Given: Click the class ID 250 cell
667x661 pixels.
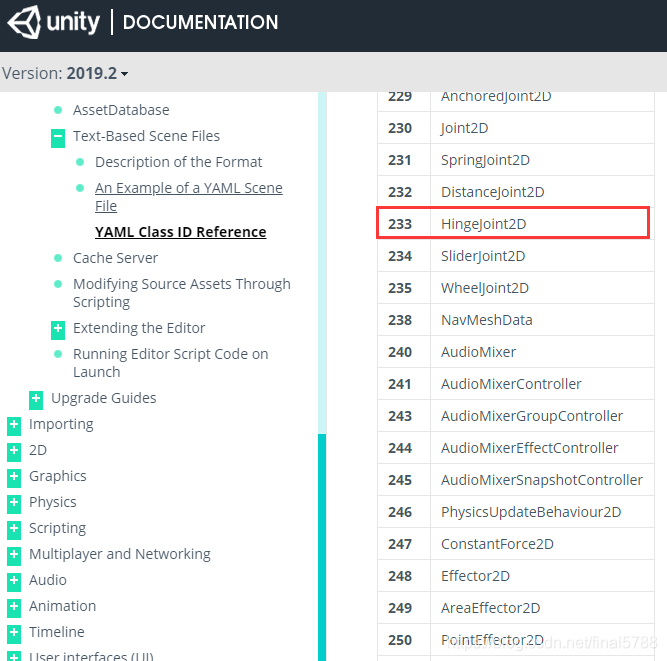Looking at the screenshot, I should click(x=404, y=640).
